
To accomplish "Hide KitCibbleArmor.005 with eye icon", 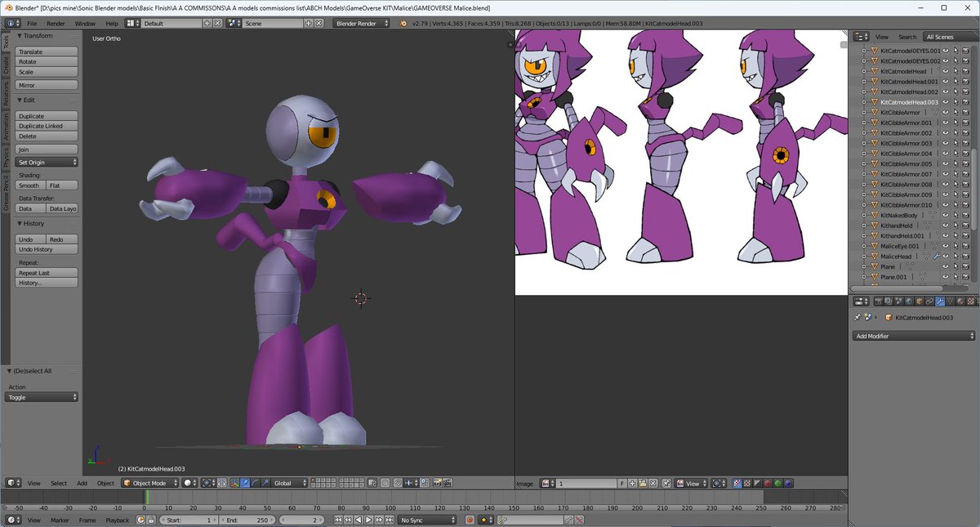I will [946, 164].
